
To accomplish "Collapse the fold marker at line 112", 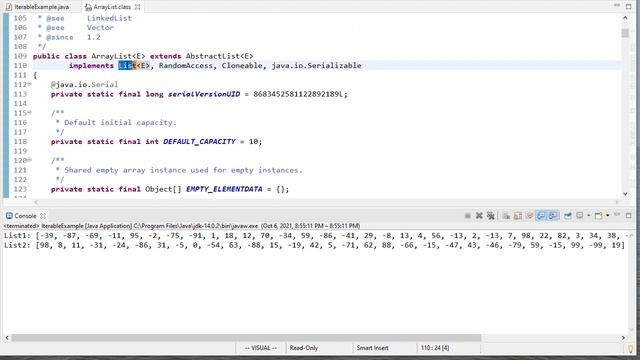I will (x=29, y=84).
